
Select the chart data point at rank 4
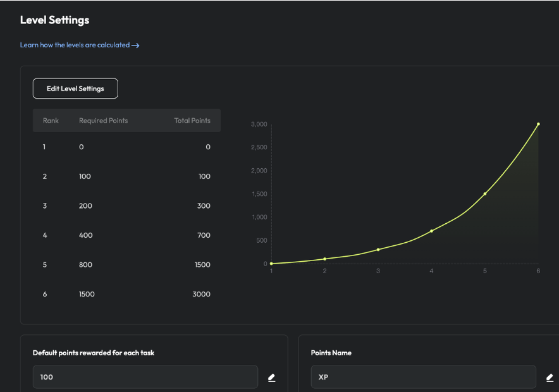point(431,231)
